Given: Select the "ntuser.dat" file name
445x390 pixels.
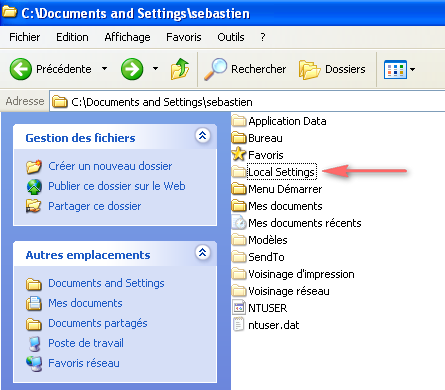Looking at the screenshot, I should [x=274, y=325].
